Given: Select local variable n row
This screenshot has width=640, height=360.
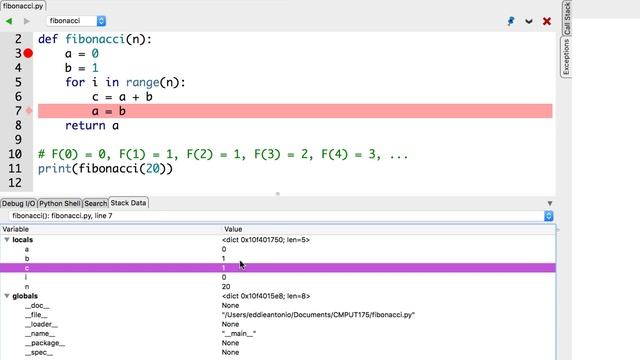Looking at the screenshot, I should click(x=278, y=287).
